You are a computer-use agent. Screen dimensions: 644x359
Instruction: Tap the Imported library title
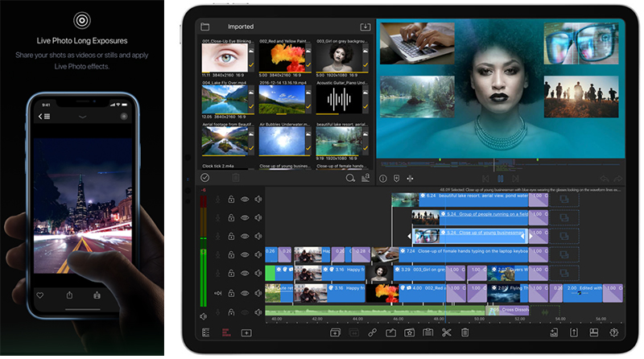tap(241, 27)
